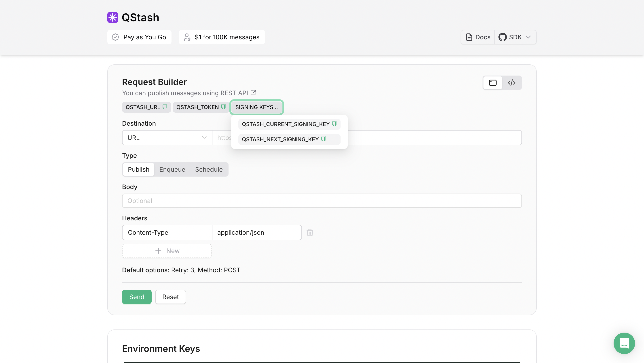Switch to the Enqueue type tab
This screenshot has width=644, height=363.
(172, 169)
